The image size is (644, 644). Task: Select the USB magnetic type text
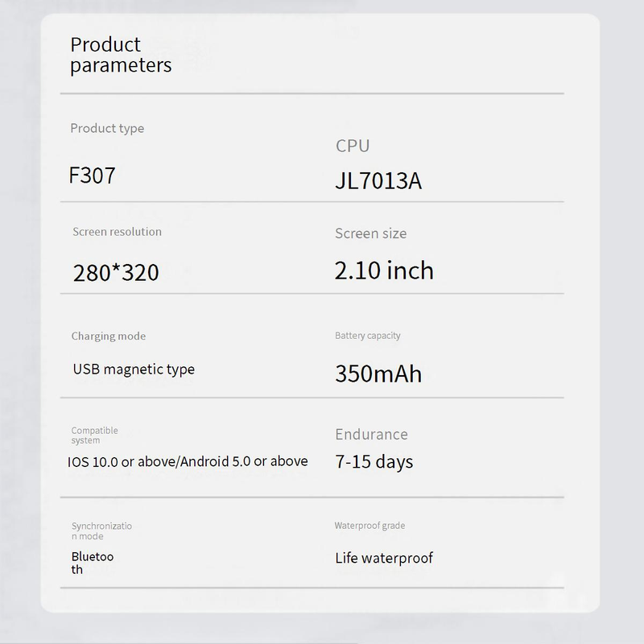[x=134, y=369]
